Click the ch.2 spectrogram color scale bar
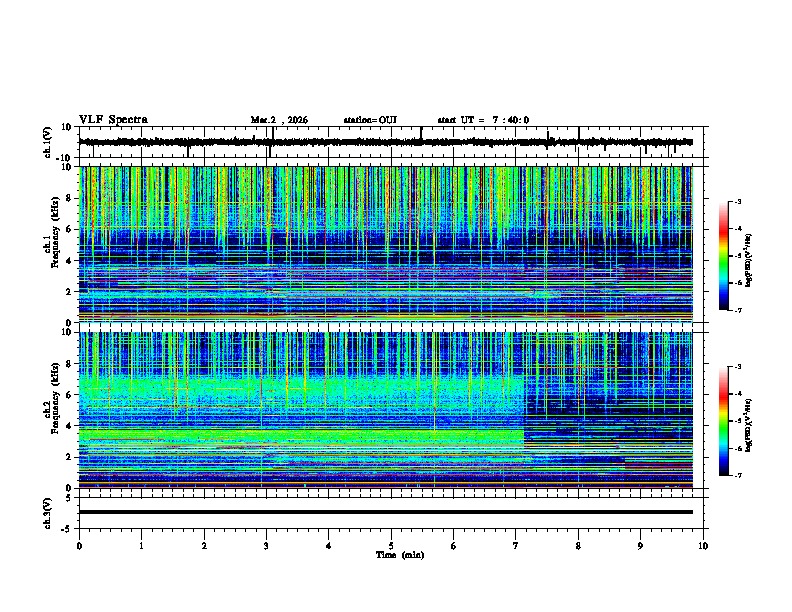The width and height of the screenshot is (792, 612). [x=723, y=421]
